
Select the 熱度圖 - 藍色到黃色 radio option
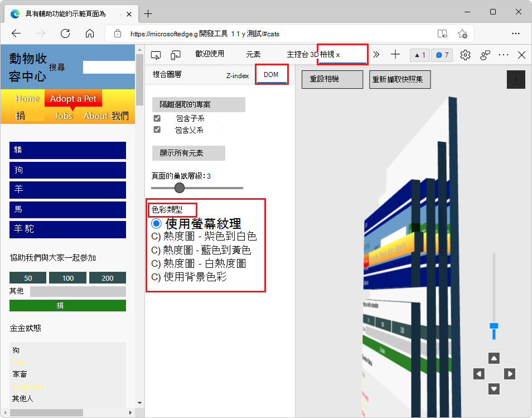[155, 249]
